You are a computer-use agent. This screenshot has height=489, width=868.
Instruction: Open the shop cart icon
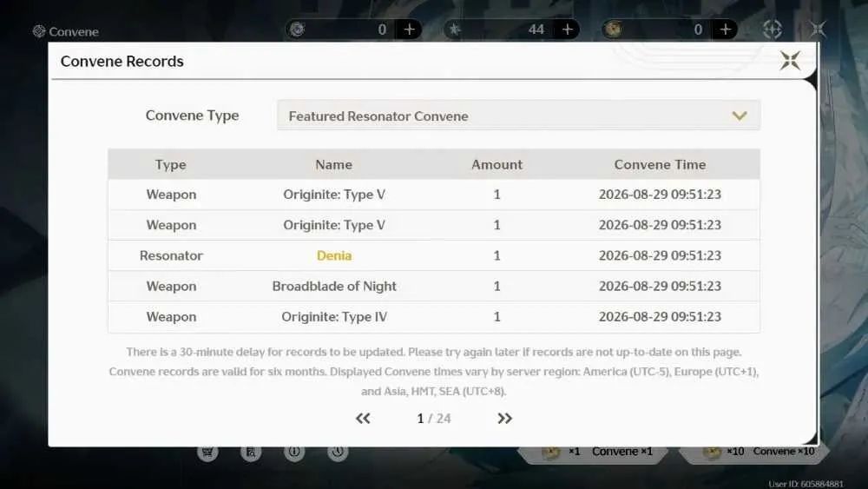tap(207, 452)
